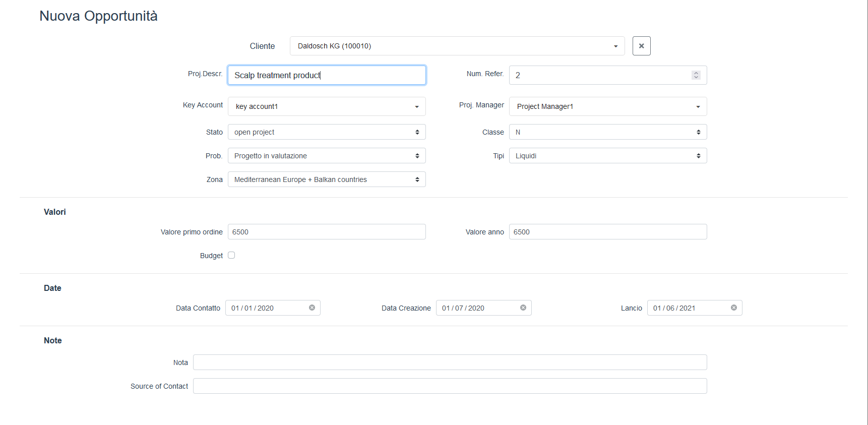Click the Valore anno input

point(608,232)
